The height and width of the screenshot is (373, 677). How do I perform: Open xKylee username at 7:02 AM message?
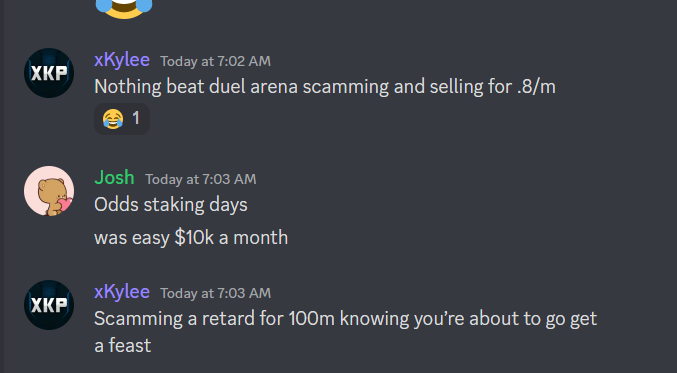point(122,60)
